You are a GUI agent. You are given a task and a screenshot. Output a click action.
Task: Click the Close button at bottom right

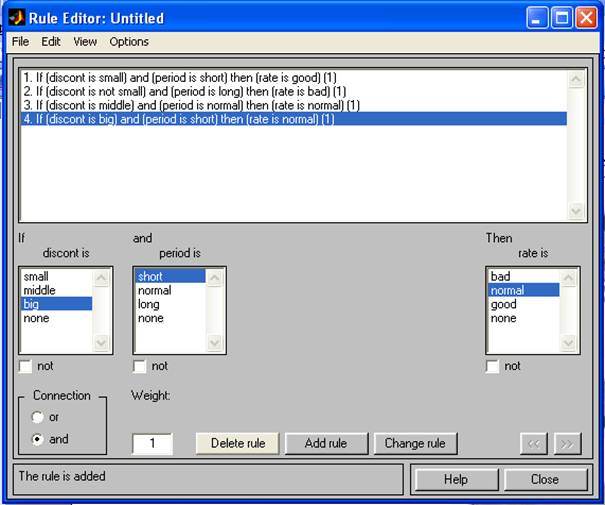pyautogui.click(x=545, y=479)
